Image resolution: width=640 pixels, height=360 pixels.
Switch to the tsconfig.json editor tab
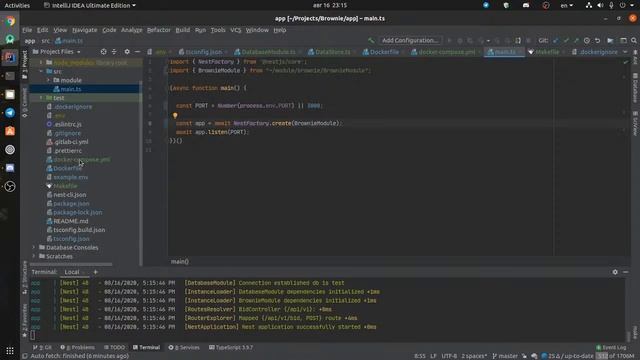click(203, 52)
